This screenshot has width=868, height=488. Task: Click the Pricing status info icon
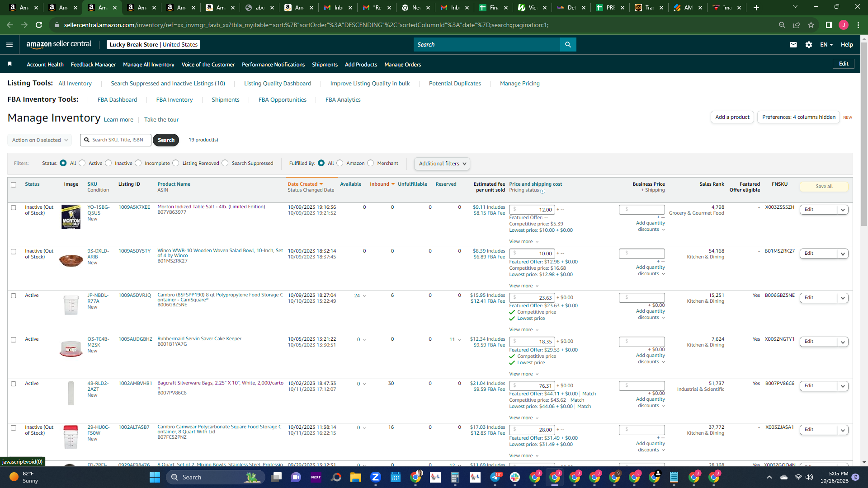[542, 191]
